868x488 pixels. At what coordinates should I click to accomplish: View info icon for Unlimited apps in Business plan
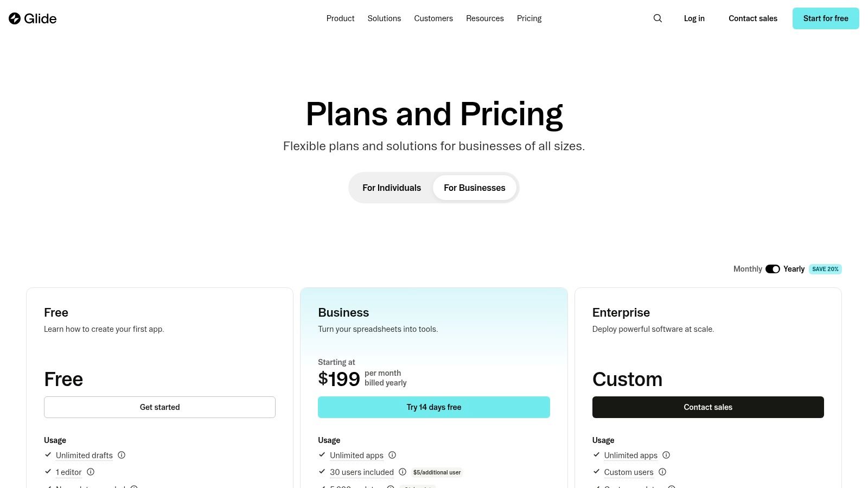[x=392, y=455]
